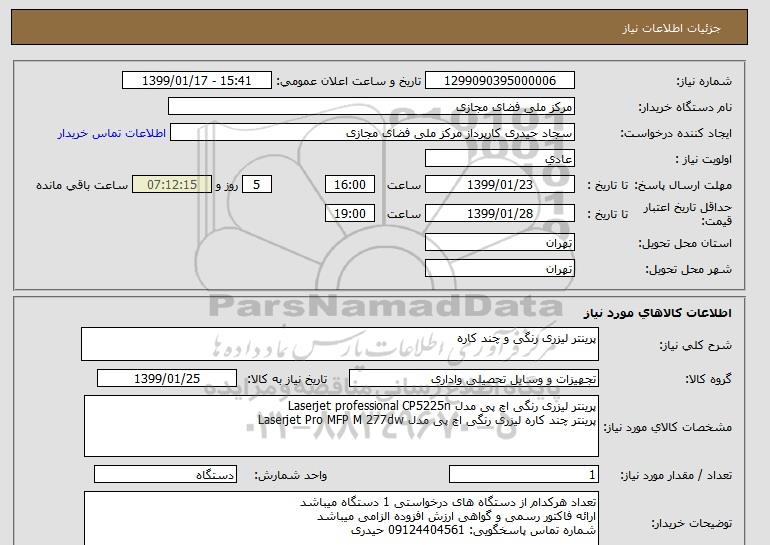
Task: Click the label 'شماره نیاز:'
Action: 704,81
